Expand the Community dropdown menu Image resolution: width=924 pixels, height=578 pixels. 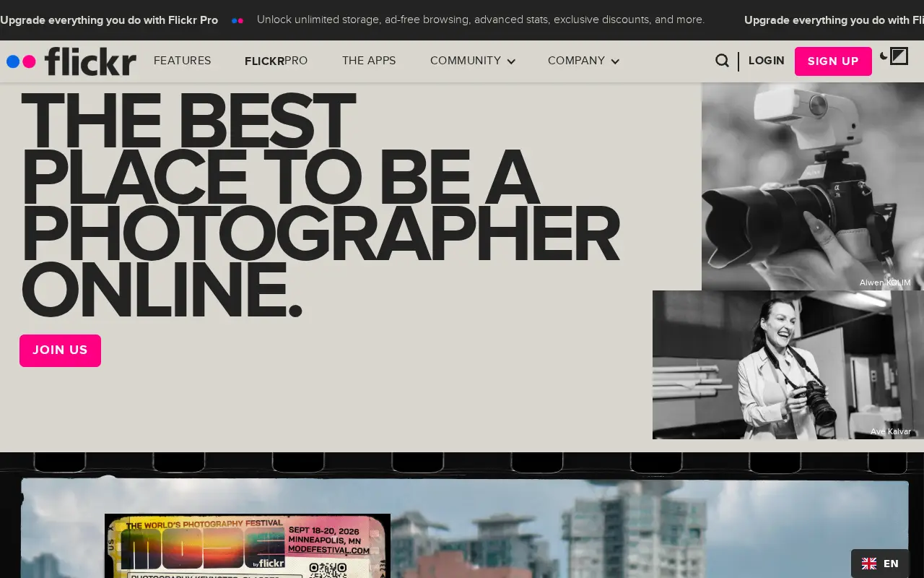[x=473, y=61]
